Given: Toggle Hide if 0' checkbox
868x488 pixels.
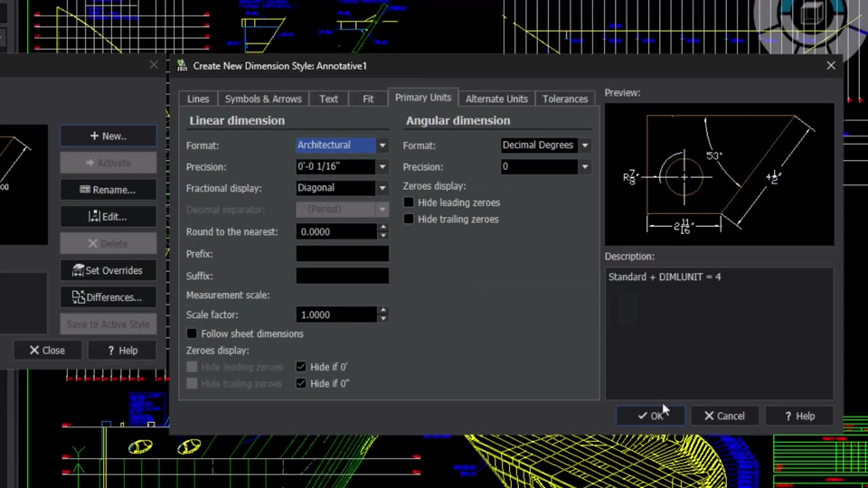Looking at the screenshot, I should click(302, 367).
